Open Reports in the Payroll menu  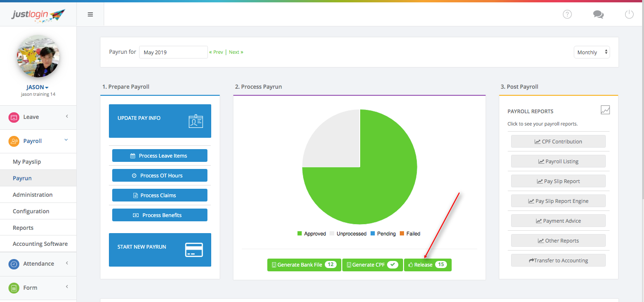click(x=38, y=228)
